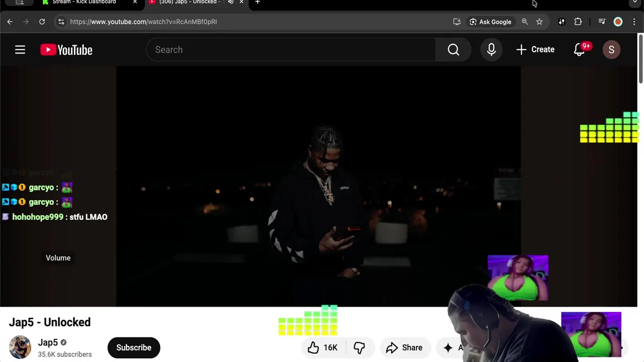Click the video title Jap5 - Unlocked

tap(50, 322)
